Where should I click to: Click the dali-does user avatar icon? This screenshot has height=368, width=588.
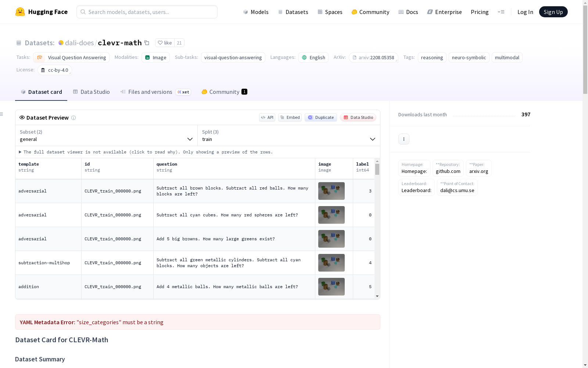(61, 43)
